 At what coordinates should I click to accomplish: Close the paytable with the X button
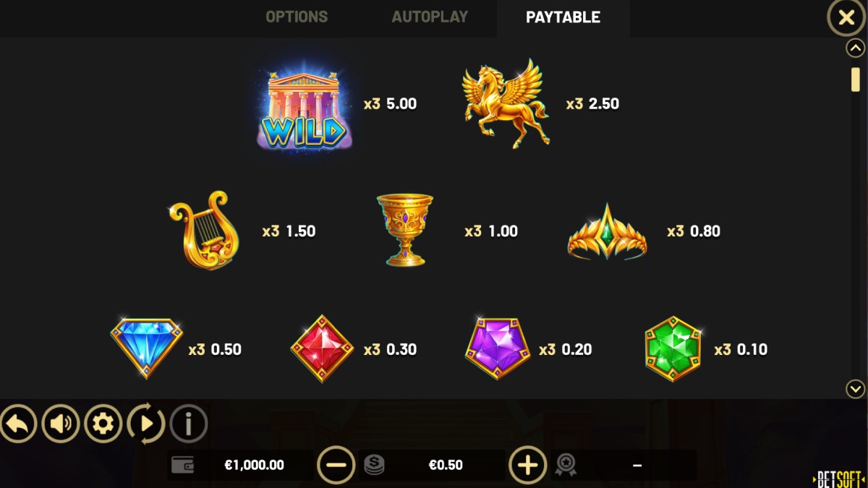point(846,17)
